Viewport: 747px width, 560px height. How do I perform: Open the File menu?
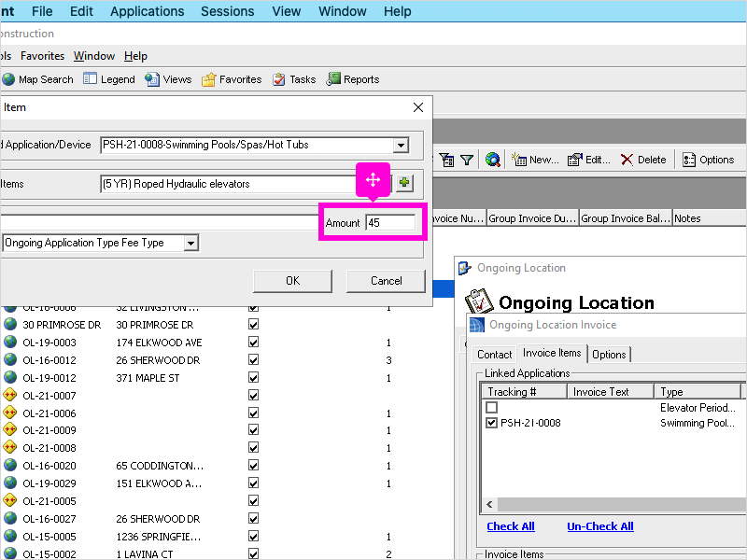tap(42, 11)
